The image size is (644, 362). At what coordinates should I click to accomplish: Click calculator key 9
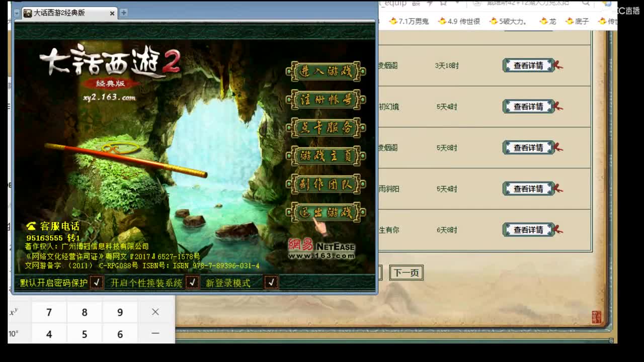coord(120,312)
